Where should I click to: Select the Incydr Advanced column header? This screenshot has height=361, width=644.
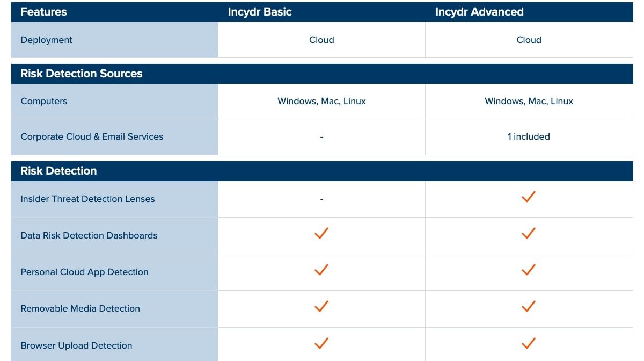coord(479,12)
